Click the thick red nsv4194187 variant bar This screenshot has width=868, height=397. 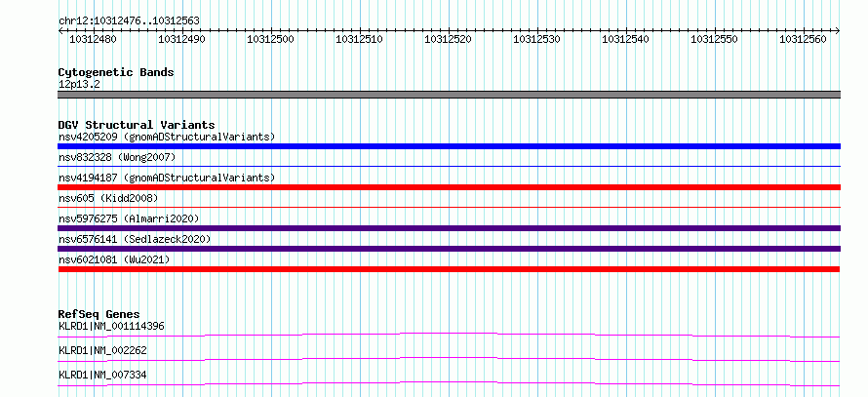coord(449,187)
